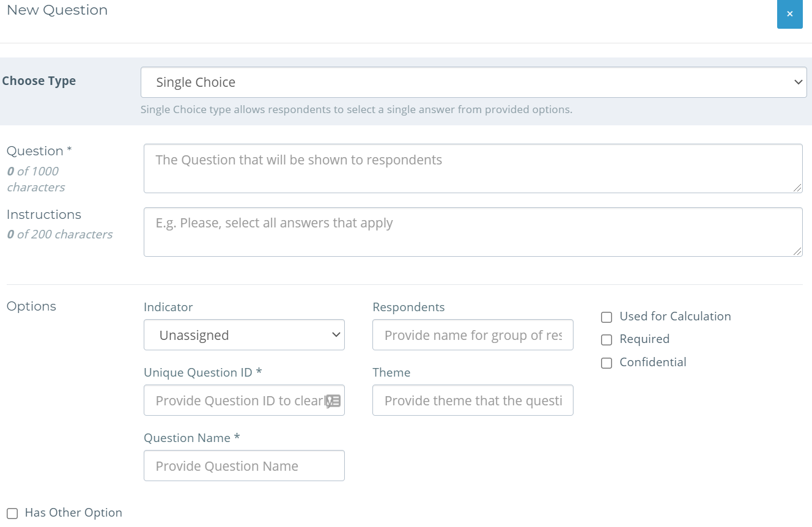Click the Question text area

tap(473, 168)
